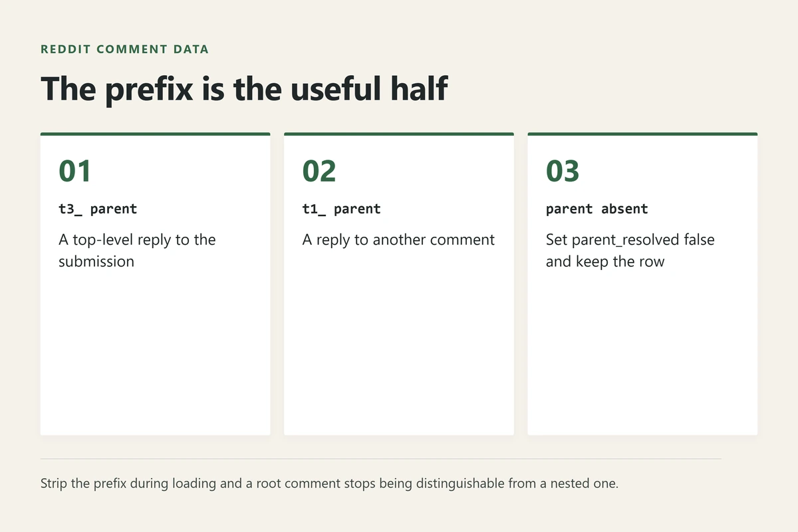
Task: Click the green top bar of card 02
Action: tap(399, 134)
